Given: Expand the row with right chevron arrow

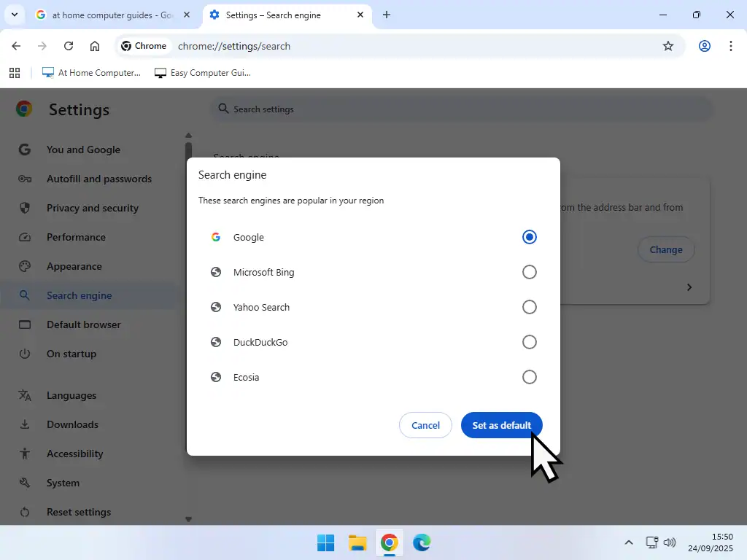Looking at the screenshot, I should click(x=689, y=287).
